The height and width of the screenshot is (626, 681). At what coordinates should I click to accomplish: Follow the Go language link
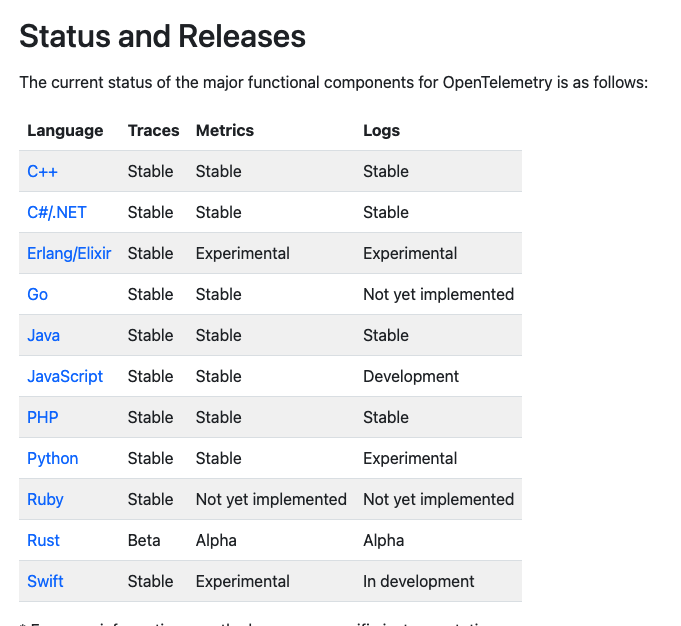point(37,294)
